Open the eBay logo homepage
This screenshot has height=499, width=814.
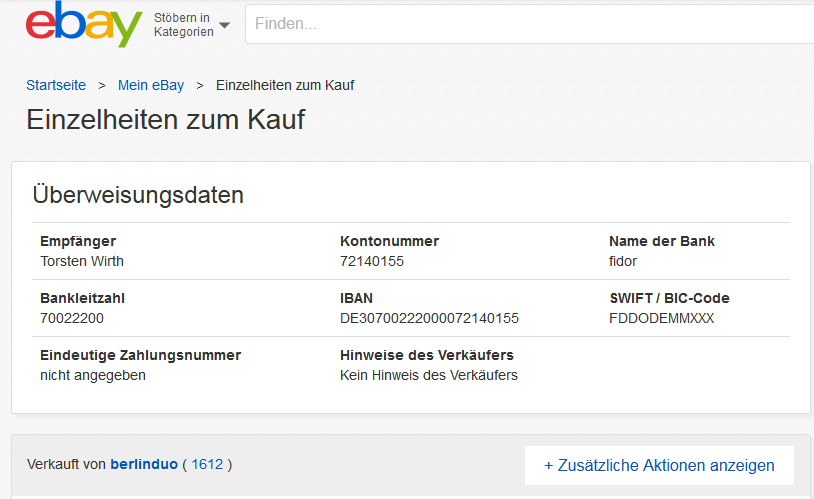84,24
